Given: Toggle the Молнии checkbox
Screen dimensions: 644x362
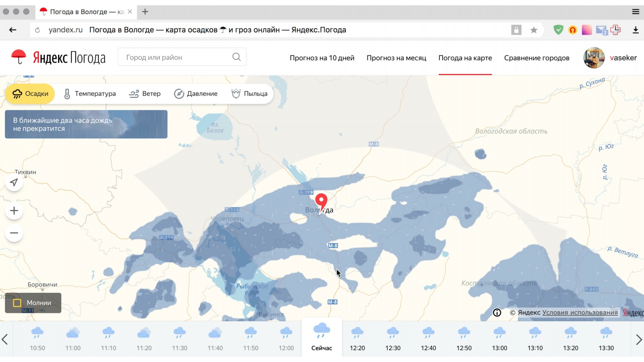Looking at the screenshot, I should tap(17, 303).
